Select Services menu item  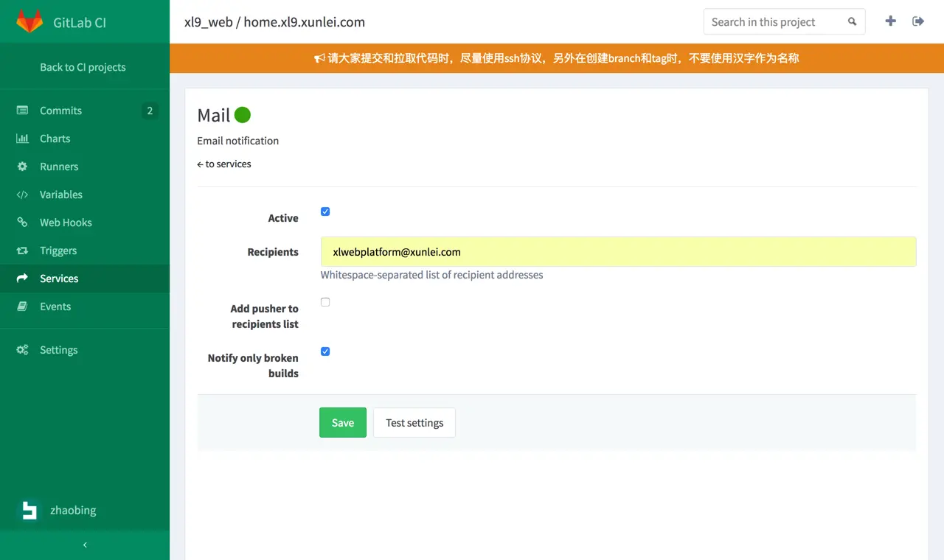85,279
